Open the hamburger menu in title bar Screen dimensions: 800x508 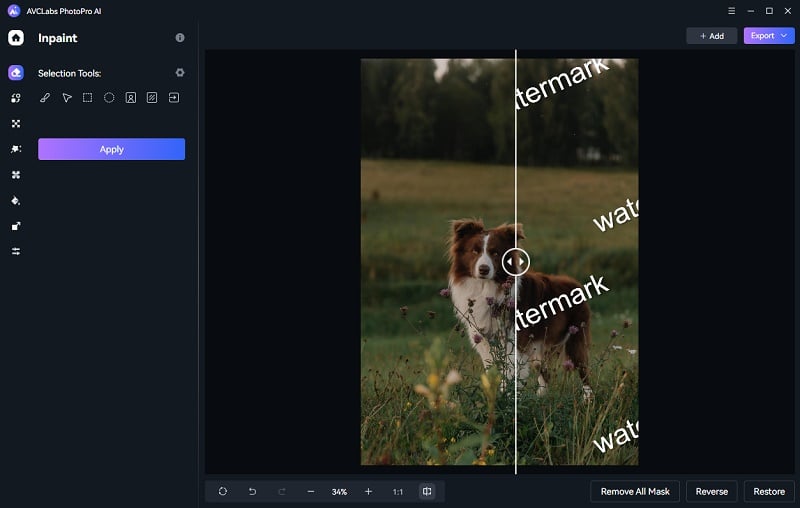(731, 11)
